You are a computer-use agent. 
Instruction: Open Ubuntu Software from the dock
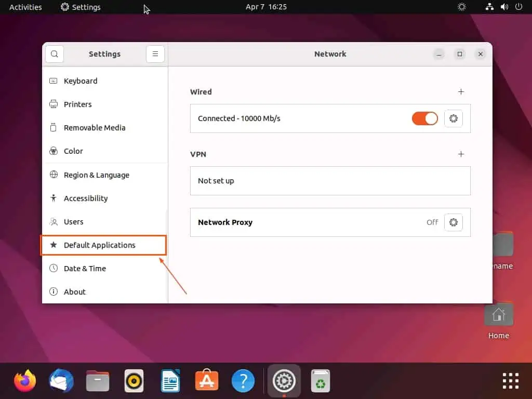(x=206, y=381)
